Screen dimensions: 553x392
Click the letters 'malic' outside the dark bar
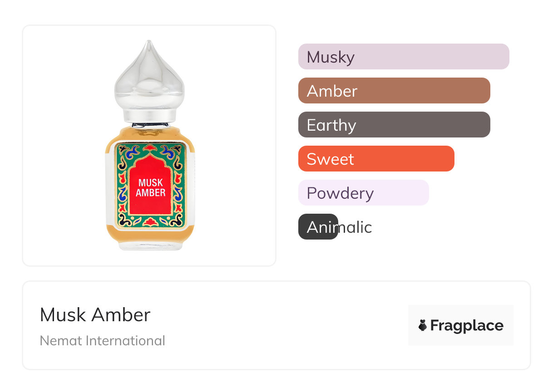(355, 227)
